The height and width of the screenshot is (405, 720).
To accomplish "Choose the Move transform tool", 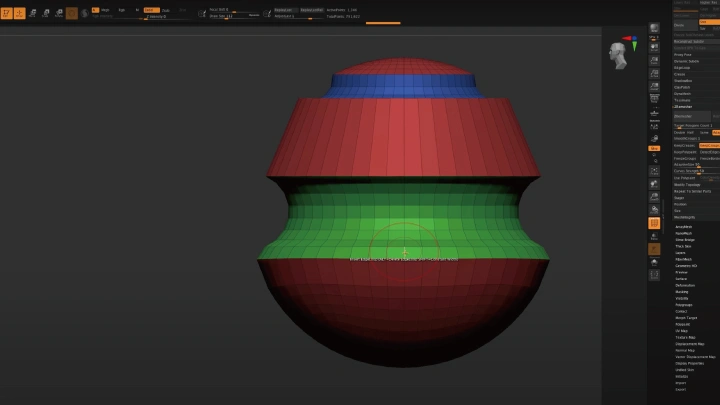I will [x=33, y=13].
